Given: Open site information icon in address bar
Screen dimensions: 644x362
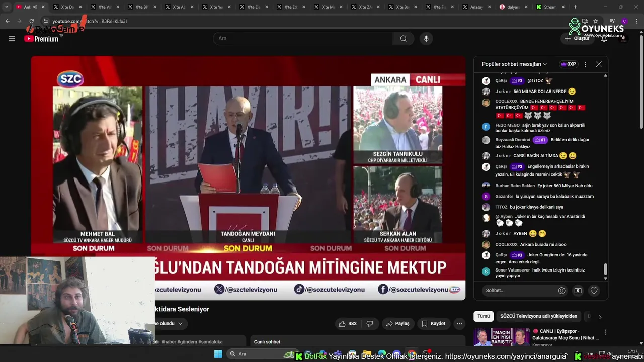Looking at the screenshot, I should tap(45, 21).
